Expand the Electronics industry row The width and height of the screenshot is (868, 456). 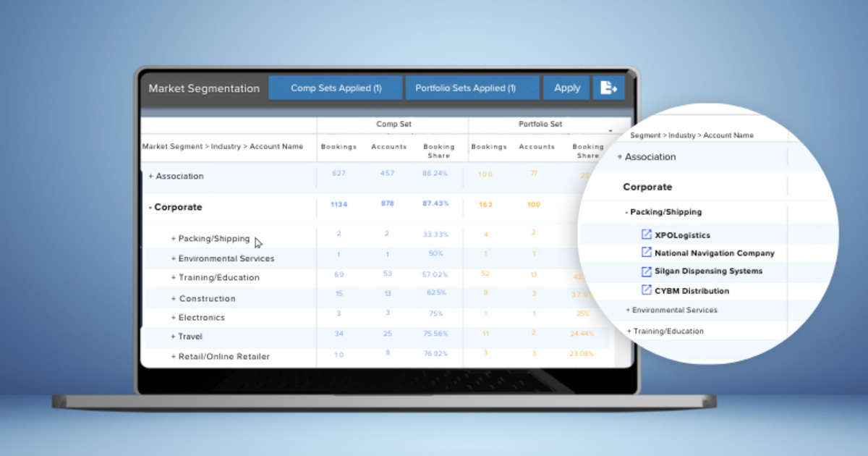pos(174,318)
